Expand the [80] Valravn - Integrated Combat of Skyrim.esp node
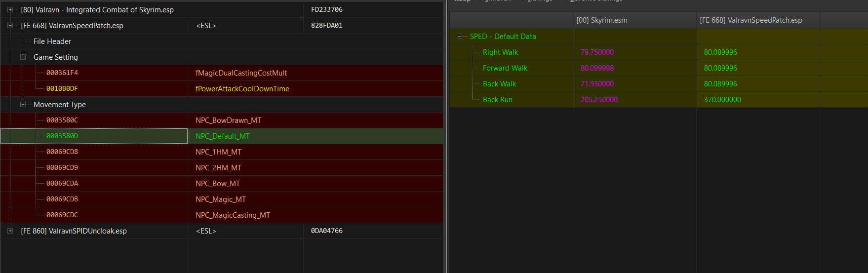868x273 pixels. (x=10, y=10)
